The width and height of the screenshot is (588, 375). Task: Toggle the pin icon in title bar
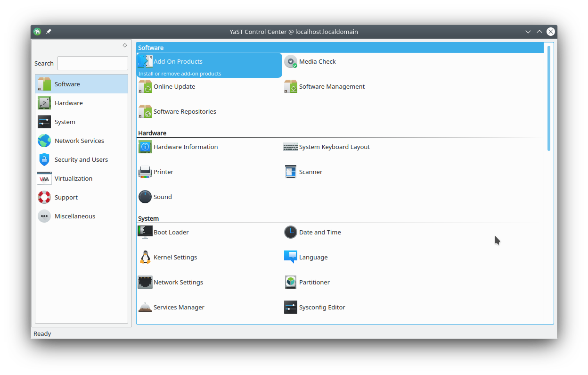pos(49,32)
